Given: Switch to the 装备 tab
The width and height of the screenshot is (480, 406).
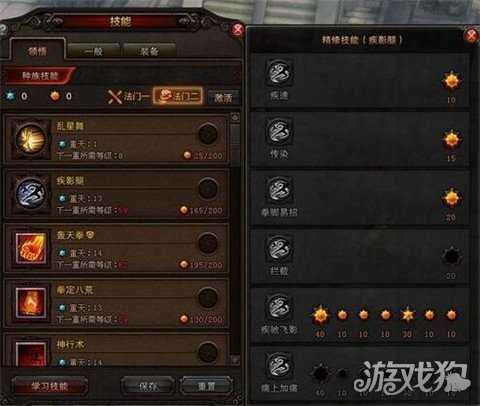Looking at the screenshot, I should (x=149, y=51).
